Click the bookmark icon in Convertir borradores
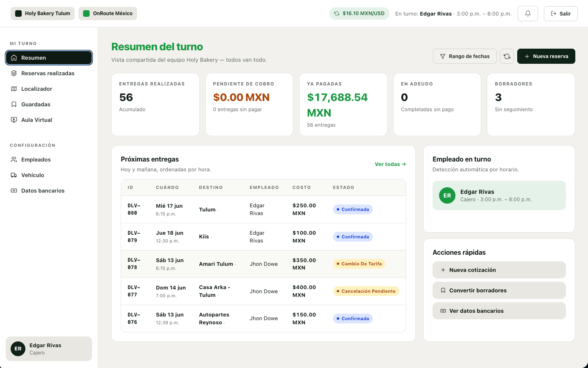This screenshot has height=368, width=588. pos(443,290)
